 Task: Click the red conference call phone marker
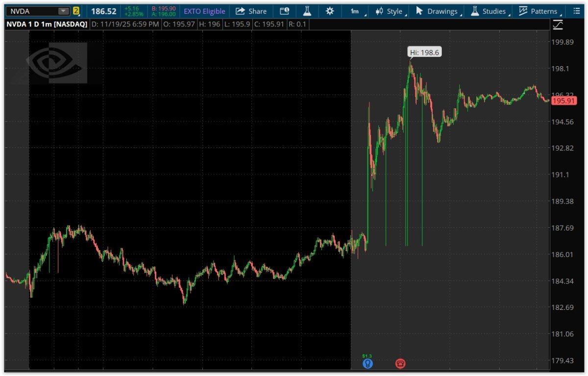point(400,363)
